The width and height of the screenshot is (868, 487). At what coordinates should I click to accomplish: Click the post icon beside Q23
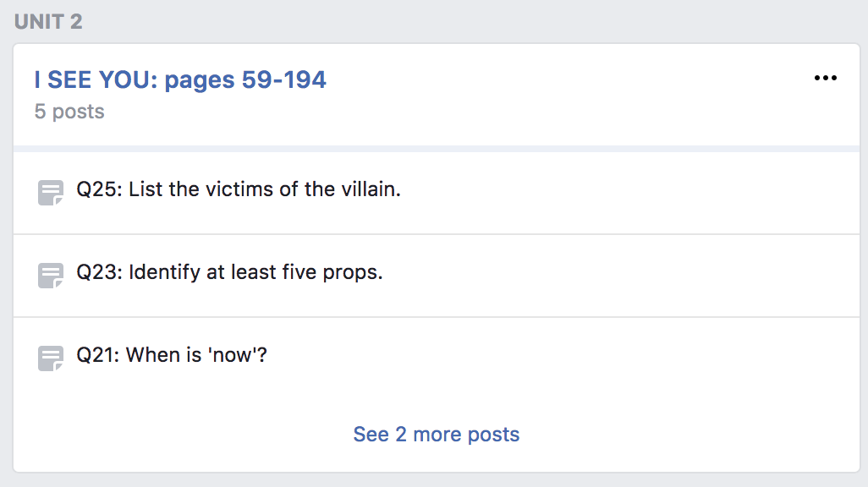[51, 275]
